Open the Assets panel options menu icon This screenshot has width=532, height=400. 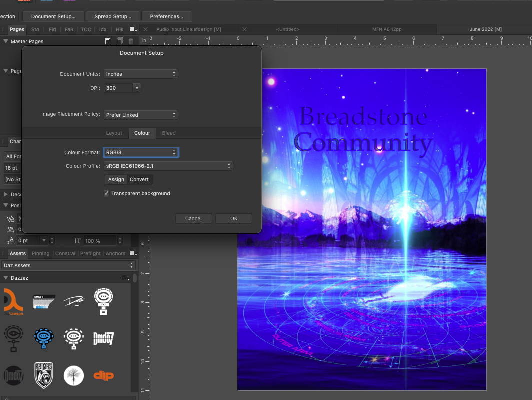click(133, 253)
